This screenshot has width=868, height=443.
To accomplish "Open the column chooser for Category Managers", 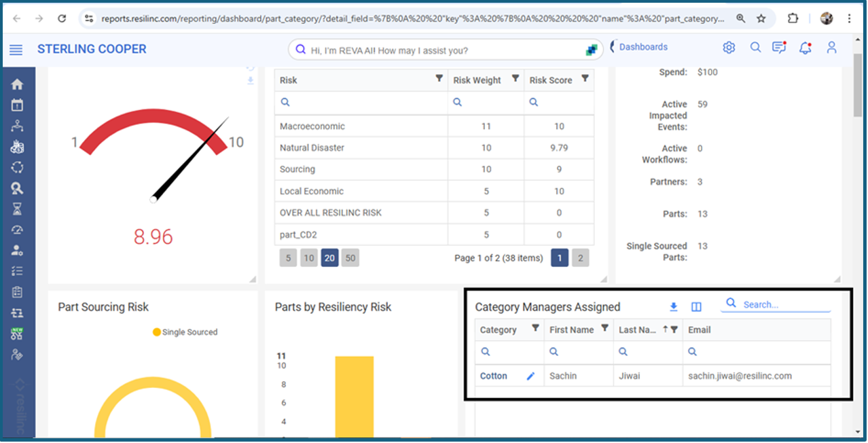I will pyautogui.click(x=696, y=307).
